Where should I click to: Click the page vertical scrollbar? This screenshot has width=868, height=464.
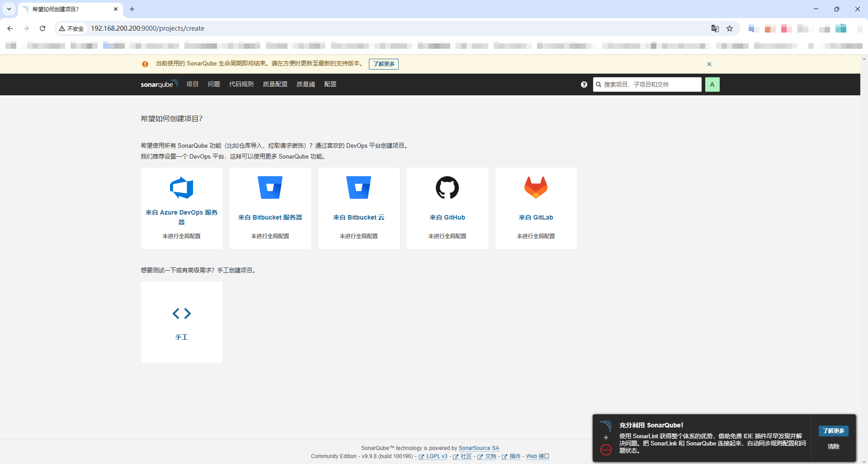click(864, 260)
